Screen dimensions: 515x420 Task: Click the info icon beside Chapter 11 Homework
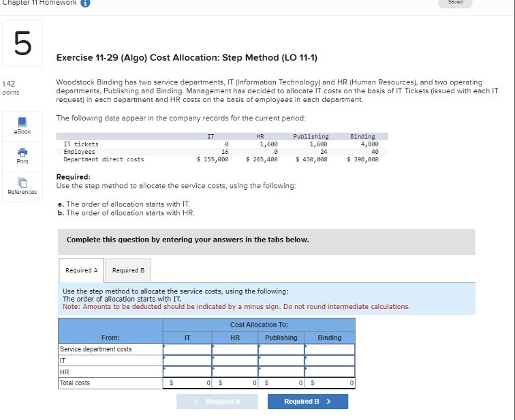[85, 3]
